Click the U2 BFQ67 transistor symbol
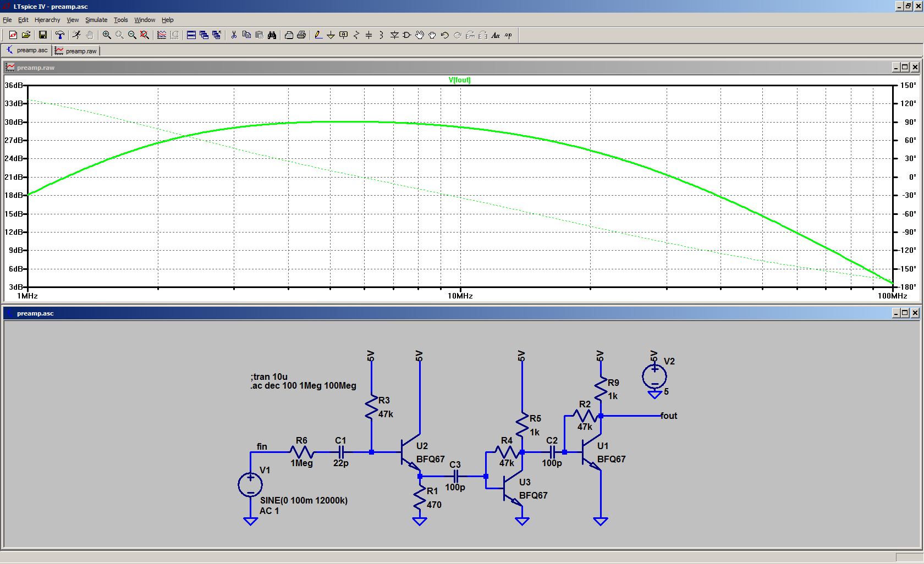Screen dimensions: 924x564 pyautogui.click(x=411, y=452)
